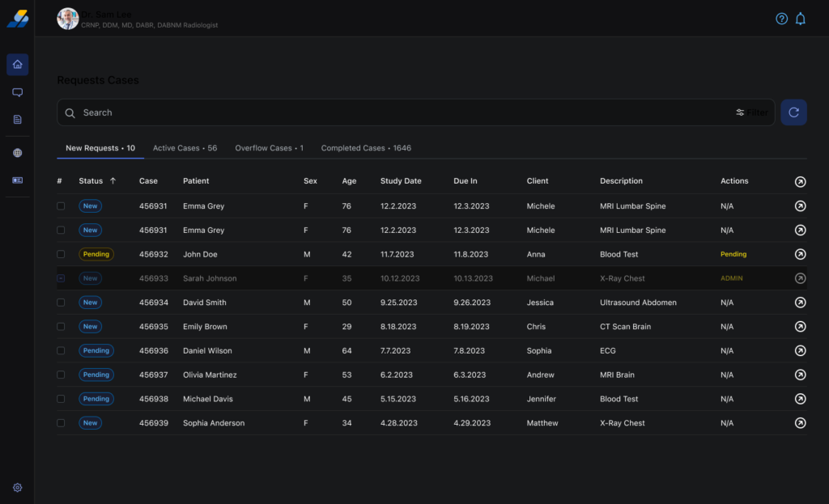Open the ID card sidebar icon
This screenshot has height=504, width=829.
(x=17, y=180)
